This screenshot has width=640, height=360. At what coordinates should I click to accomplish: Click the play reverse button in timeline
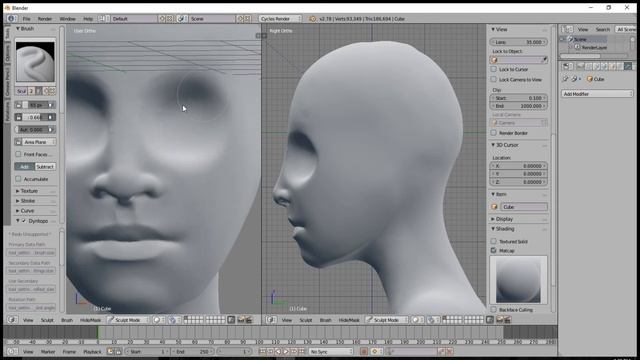click(x=278, y=351)
